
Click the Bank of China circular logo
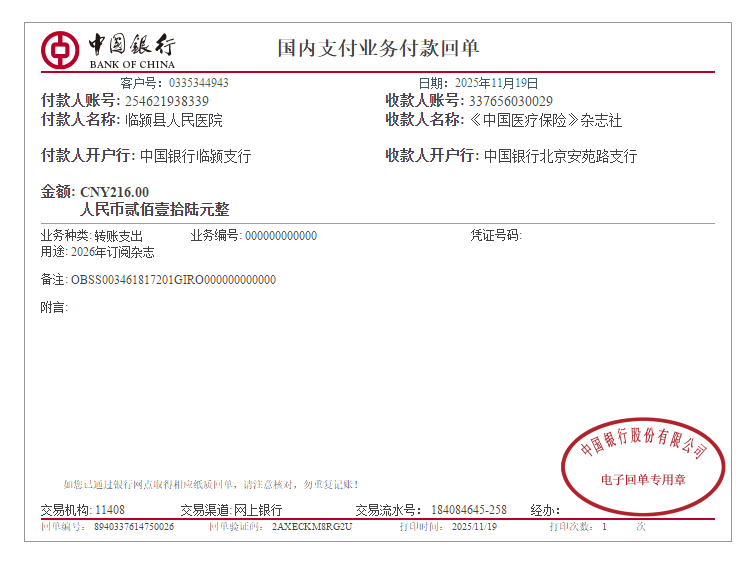(x=60, y=49)
